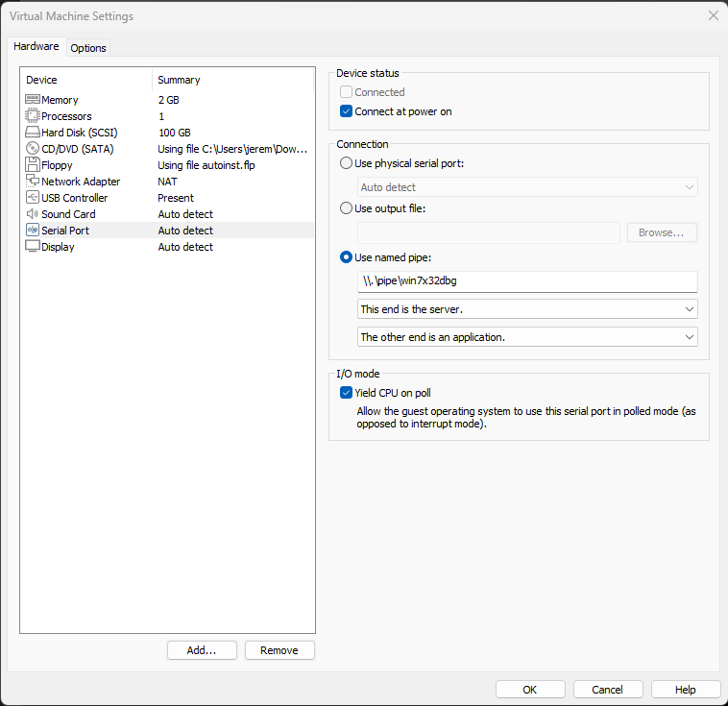
Task: Click the Browse... button for output file
Action: click(x=662, y=232)
